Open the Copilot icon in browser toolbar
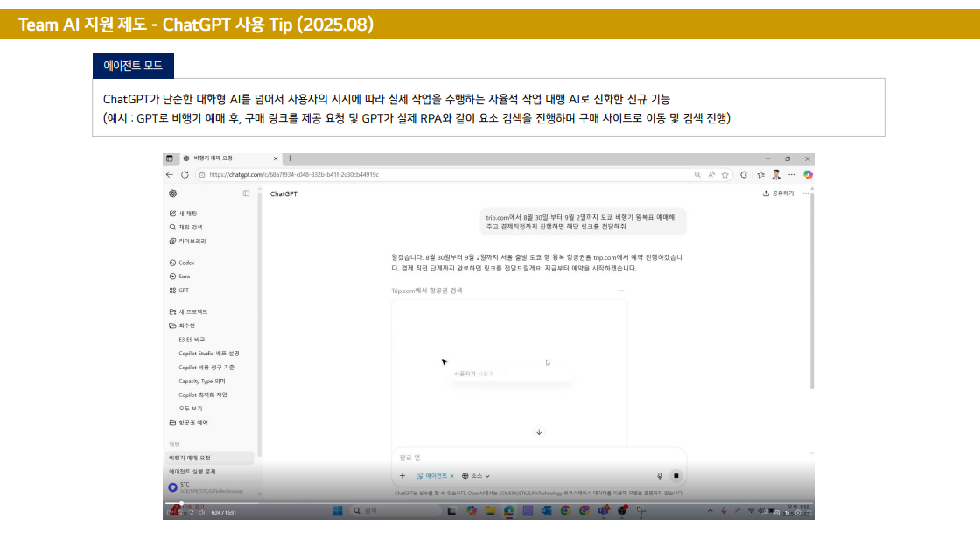 click(x=808, y=175)
